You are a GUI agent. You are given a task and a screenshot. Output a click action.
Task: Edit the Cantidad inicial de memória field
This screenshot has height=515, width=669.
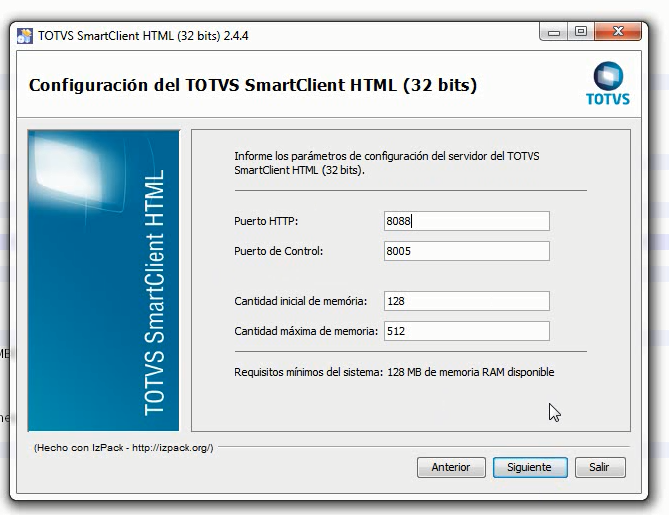(x=467, y=301)
